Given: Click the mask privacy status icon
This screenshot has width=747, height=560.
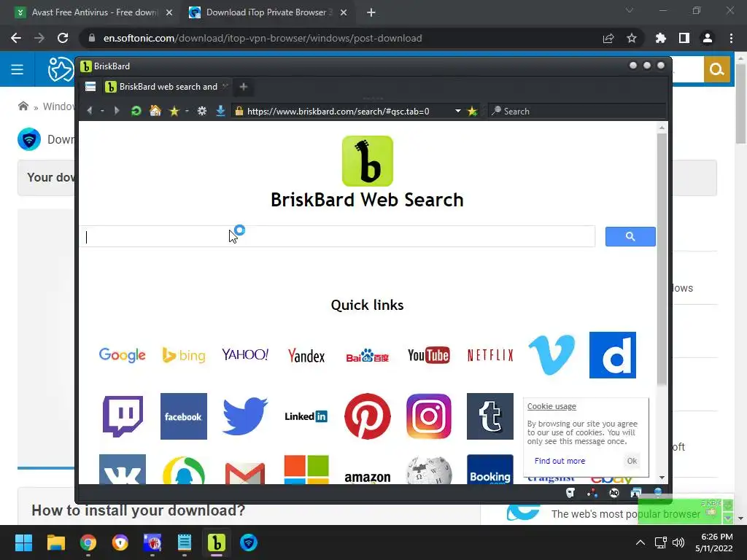Looking at the screenshot, I should 570,493.
